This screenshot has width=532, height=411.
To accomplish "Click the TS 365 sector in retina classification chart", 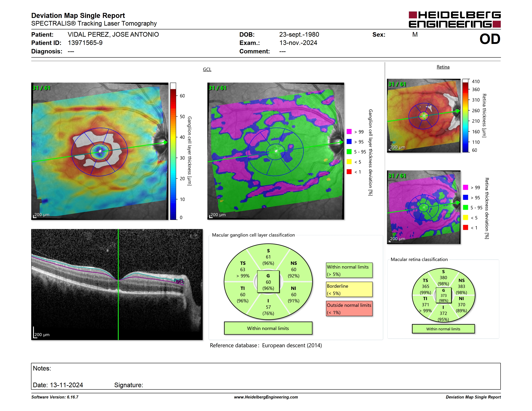I will [425, 286].
